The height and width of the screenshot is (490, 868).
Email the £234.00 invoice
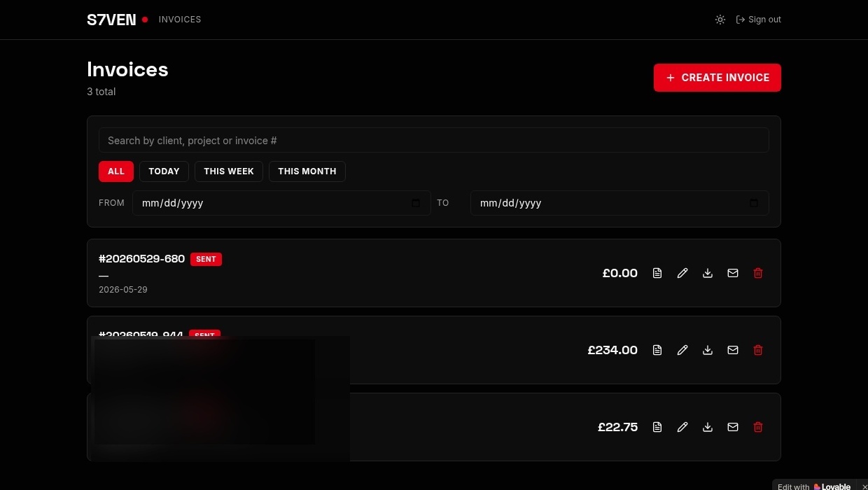pyautogui.click(x=733, y=350)
